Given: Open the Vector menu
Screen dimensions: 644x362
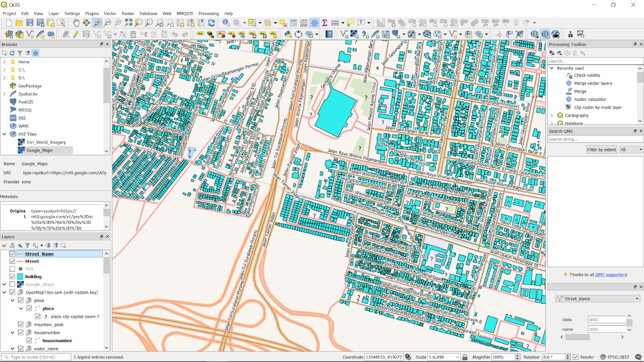Looking at the screenshot, I should click(x=110, y=13).
